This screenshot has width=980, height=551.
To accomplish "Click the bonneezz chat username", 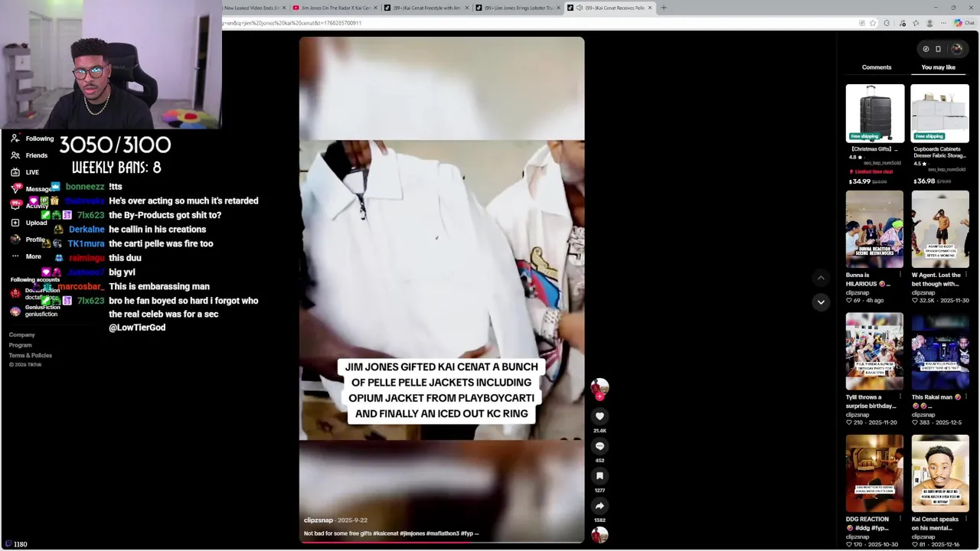I will [x=85, y=187].
